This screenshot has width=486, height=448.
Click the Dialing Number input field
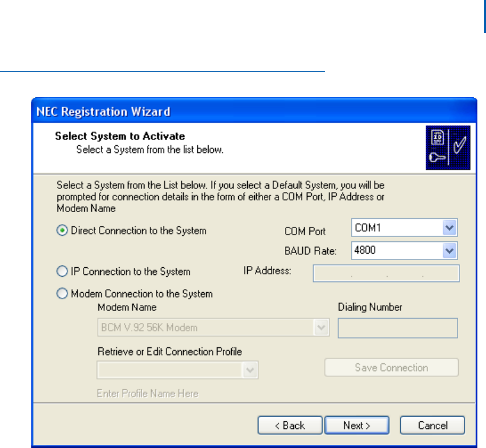[x=398, y=328]
